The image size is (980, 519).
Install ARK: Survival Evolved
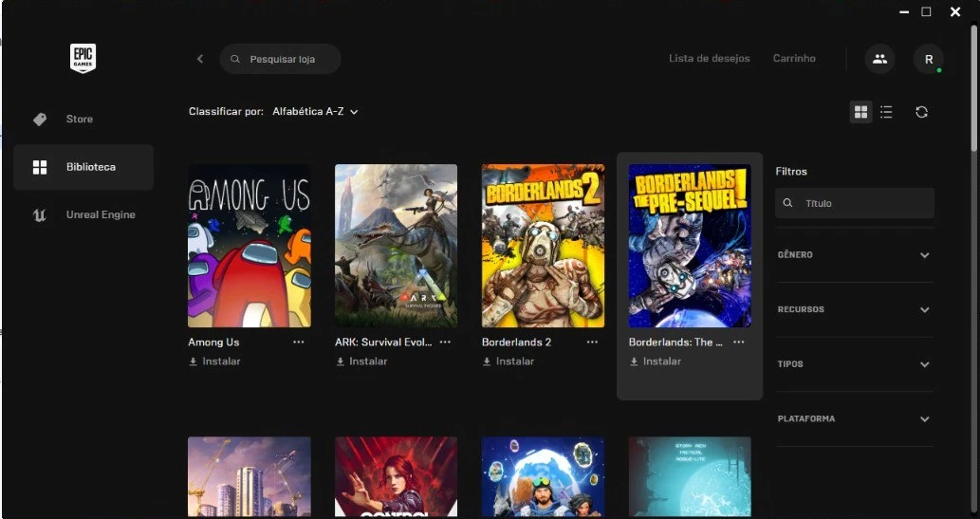point(361,361)
